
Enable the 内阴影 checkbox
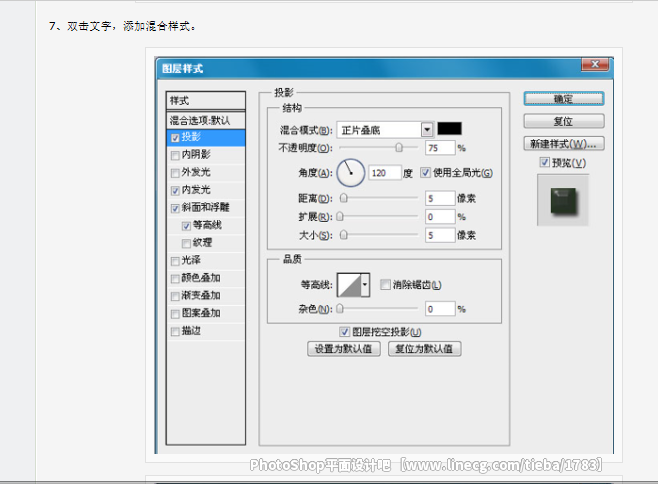175,156
